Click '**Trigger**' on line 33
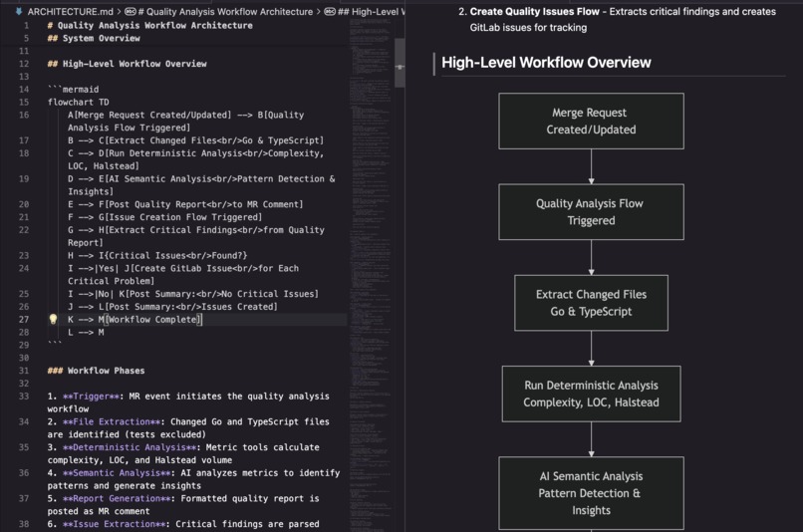This screenshot has height=532, width=803. coord(91,397)
